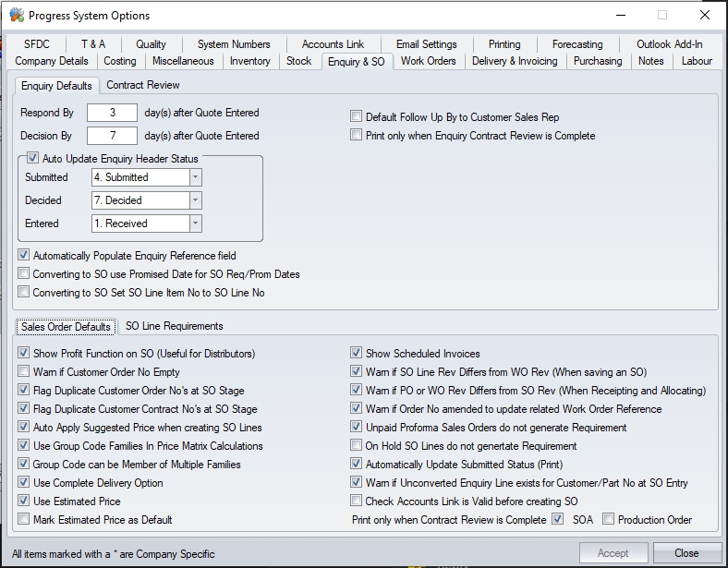
Task: Expand the Decided status dropdown
Action: (x=195, y=200)
